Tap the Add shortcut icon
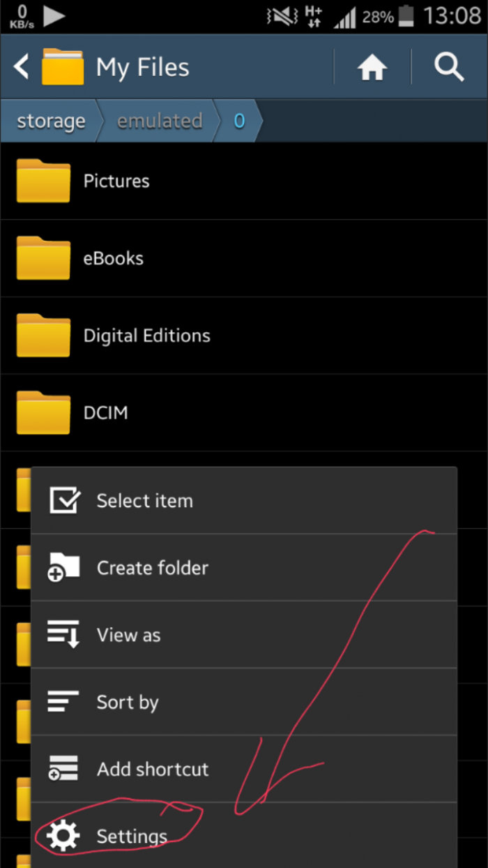 [63, 768]
